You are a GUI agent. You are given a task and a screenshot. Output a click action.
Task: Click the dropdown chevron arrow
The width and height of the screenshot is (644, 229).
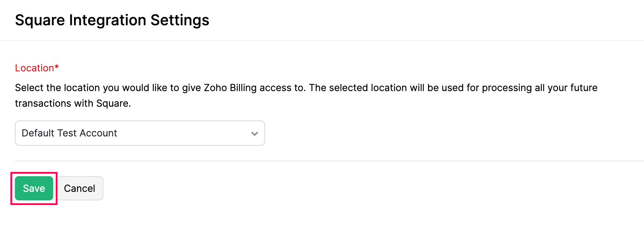pyautogui.click(x=255, y=133)
